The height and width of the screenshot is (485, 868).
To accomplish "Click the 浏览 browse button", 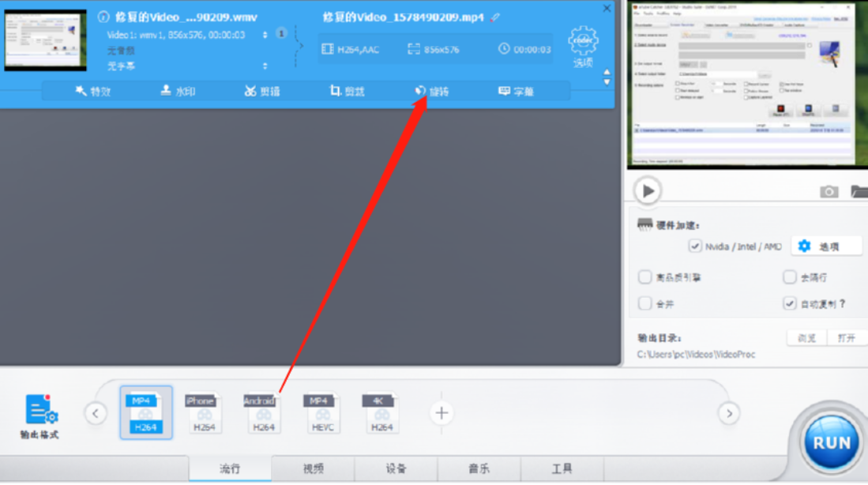I will coord(806,338).
